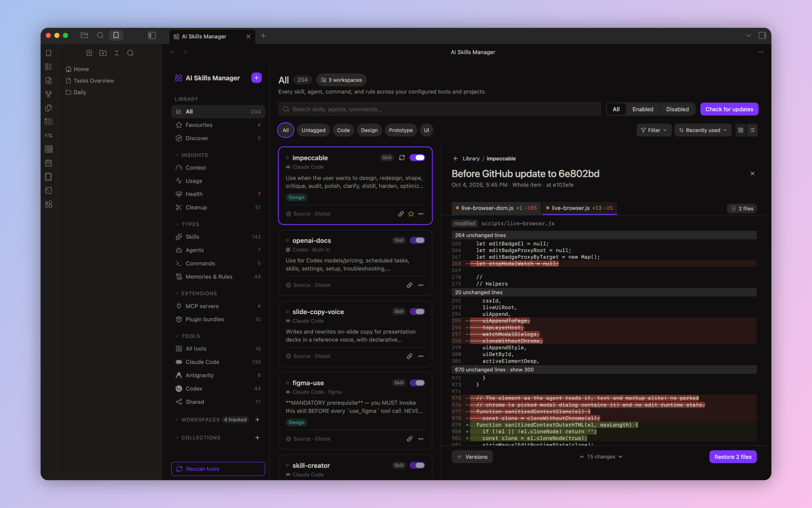Screen dimensions: 812x508
Task: Select the Design tag filter chip
Action: coord(369,130)
